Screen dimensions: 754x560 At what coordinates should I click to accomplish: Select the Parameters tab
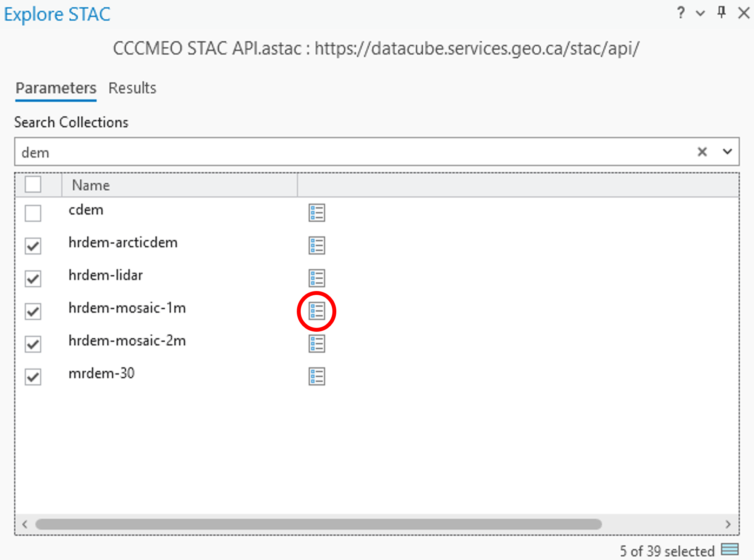pyautogui.click(x=56, y=88)
